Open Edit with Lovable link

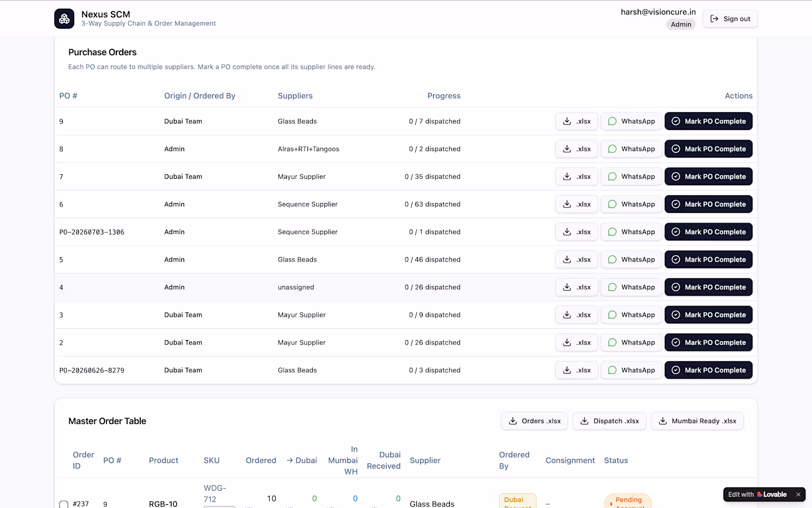coord(757,494)
